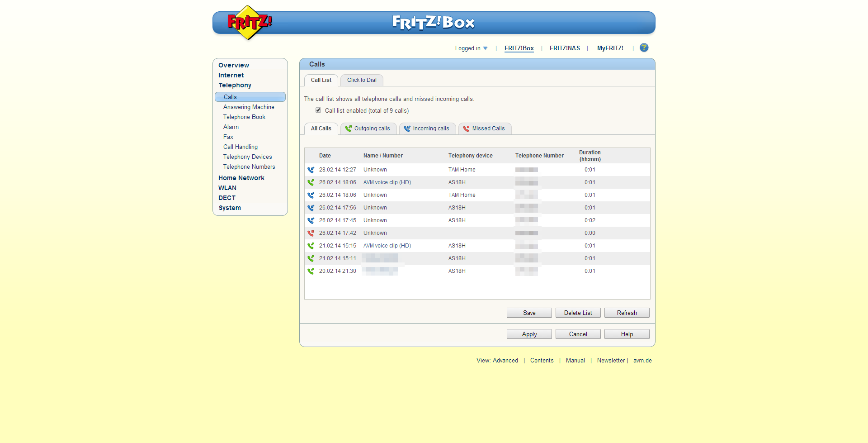Open the avm.de footer link

(642, 361)
